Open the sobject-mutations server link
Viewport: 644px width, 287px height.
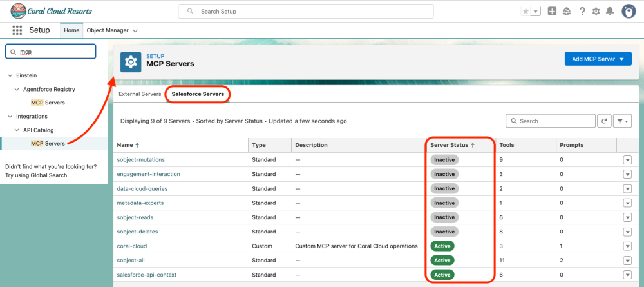pyautogui.click(x=141, y=159)
